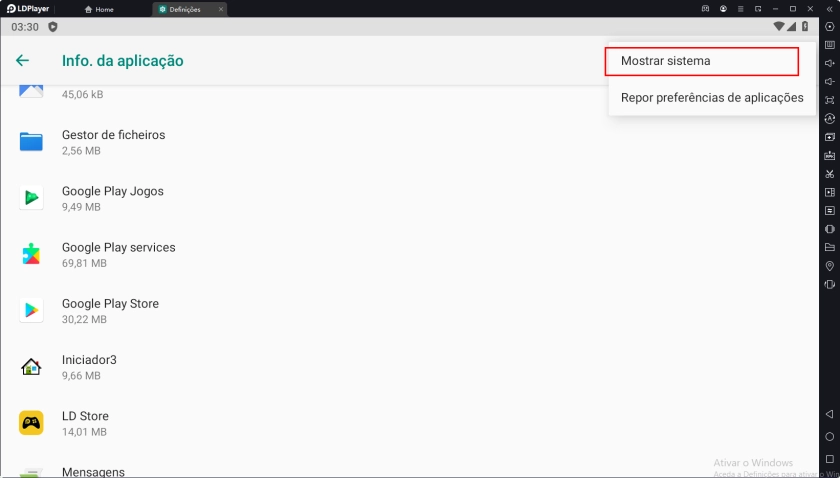Image resolution: width=840 pixels, height=478 pixels.
Task: Click the 45,06 kB app entry
Action: [409, 99]
